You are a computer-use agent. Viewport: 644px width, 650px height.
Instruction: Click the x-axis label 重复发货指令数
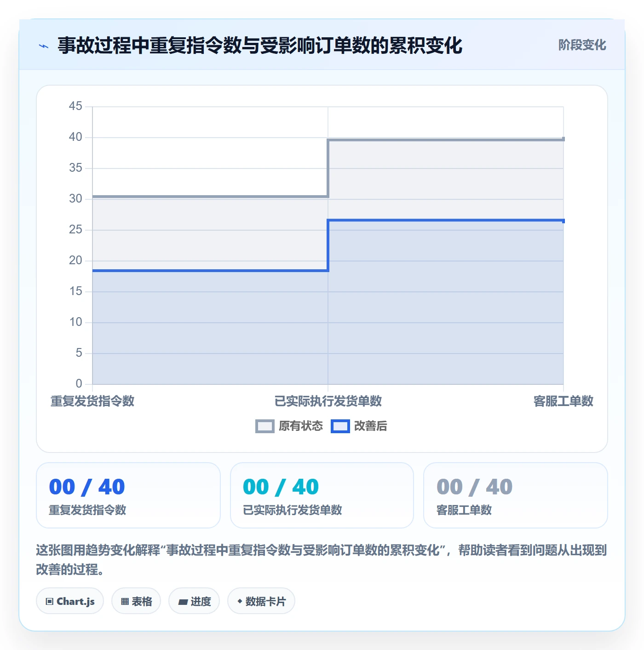click(92, 401)
